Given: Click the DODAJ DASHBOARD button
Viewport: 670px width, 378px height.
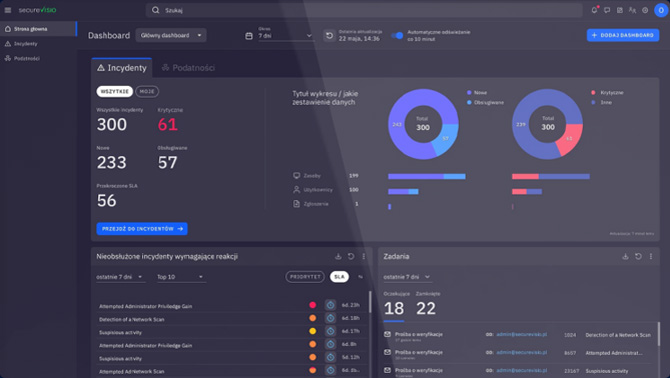Looking at the screenshot, I should pos(623,35).
